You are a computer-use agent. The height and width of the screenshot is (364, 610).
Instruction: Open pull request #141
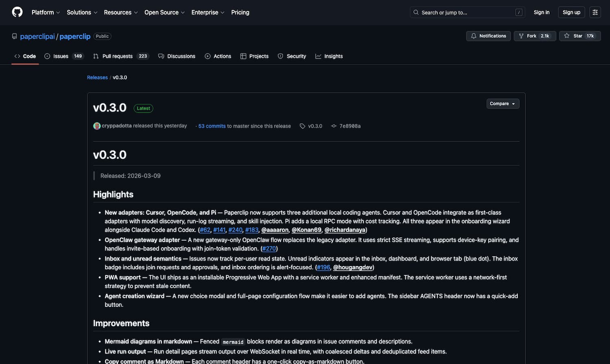pyautogui.click(x=219, y=230)
